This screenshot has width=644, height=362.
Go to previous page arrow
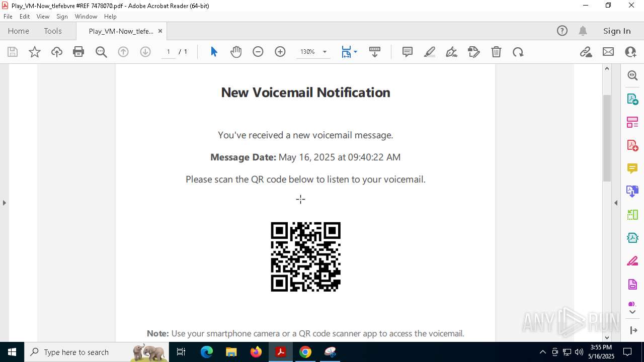123,52
